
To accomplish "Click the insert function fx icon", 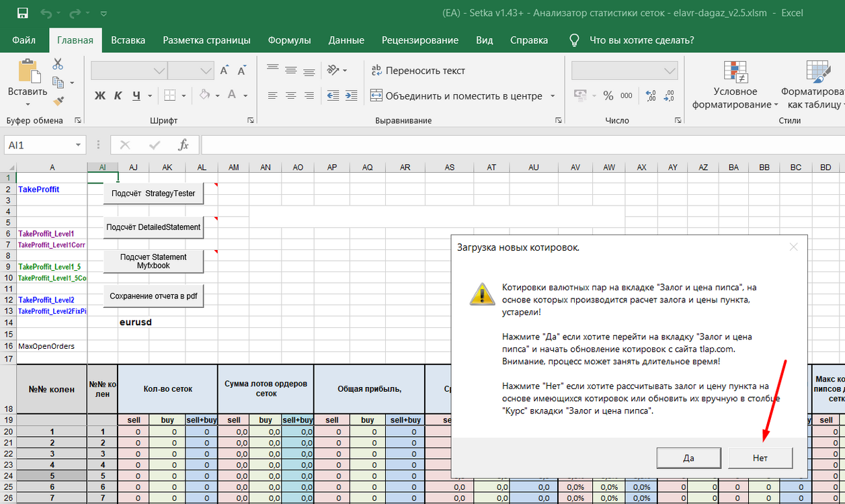I will tap(183, 145).
